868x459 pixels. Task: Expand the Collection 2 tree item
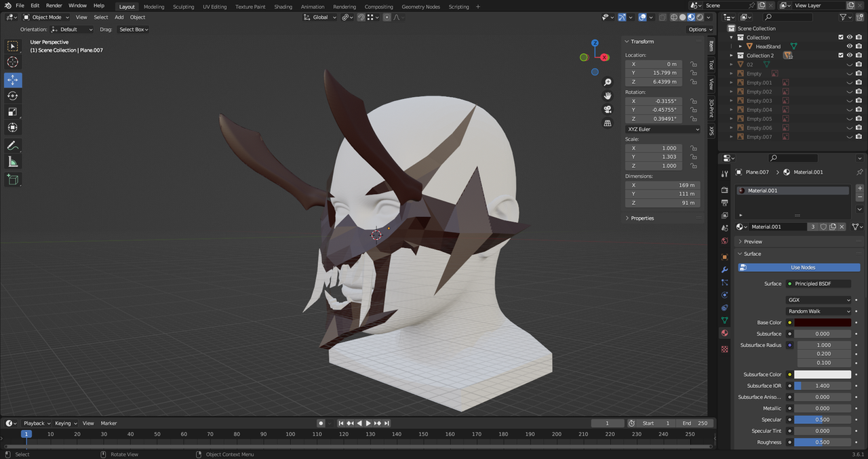[731, 56]
